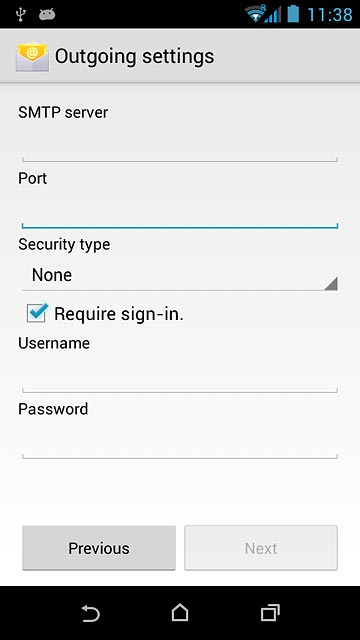This screenshot has width=360, height=640.
Task: Tap the USB connection status icon
Action: 20,14
